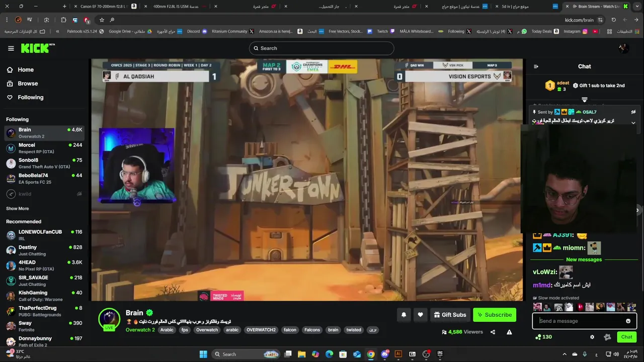Image resolution: width=644 pixels, height=362 pixels.
Task: Click the kick.com/brain address bar
Action: tap(579, 20)
